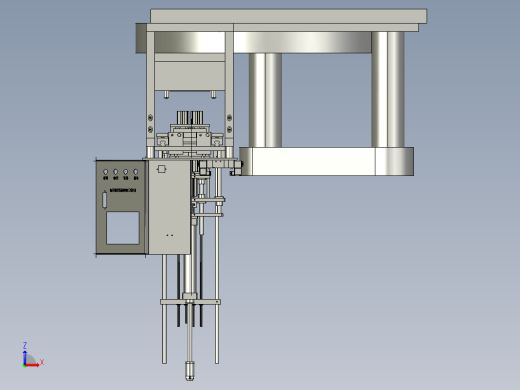
Task: Select the middle large cylindrical column
Action: 265,100
